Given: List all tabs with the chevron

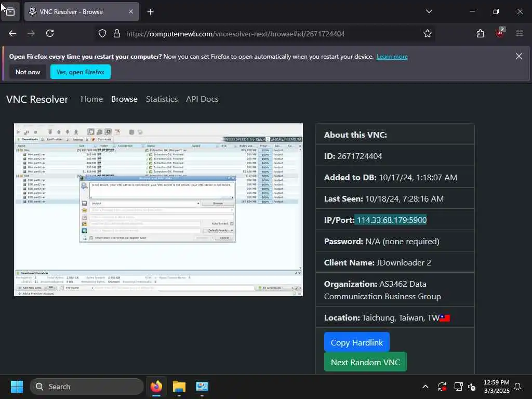Looking at the screenshot, I should [429, 11].
